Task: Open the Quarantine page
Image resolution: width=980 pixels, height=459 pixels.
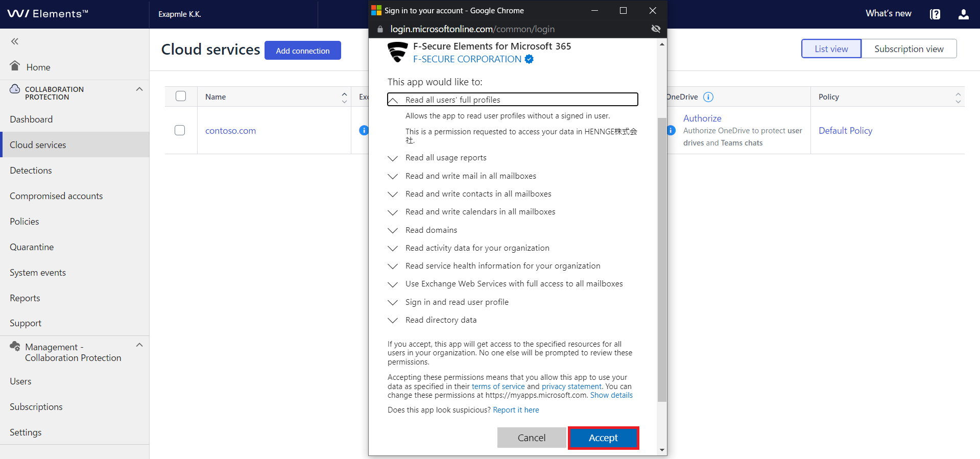Action: [x=32, y=247]
